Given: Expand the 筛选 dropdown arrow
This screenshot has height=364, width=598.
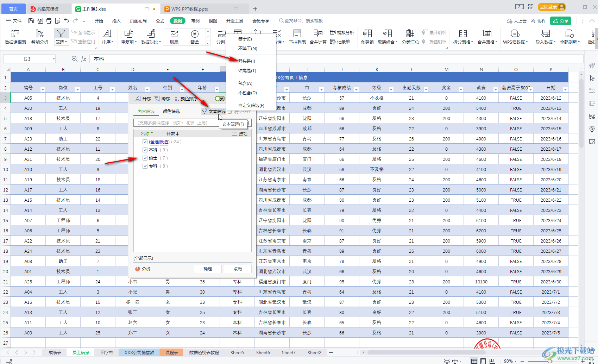Looking at the screenshot, I should click(x=66, y=42).
